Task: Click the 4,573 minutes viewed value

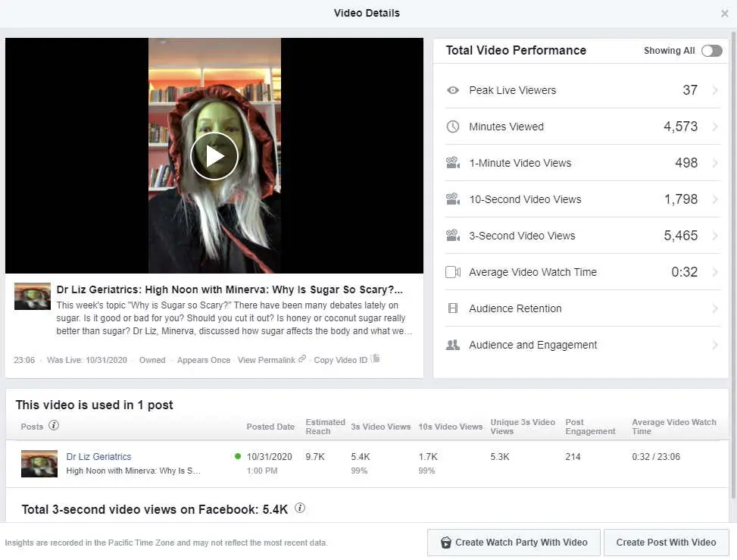Action: pyautogui.click(x=680, y=127)
